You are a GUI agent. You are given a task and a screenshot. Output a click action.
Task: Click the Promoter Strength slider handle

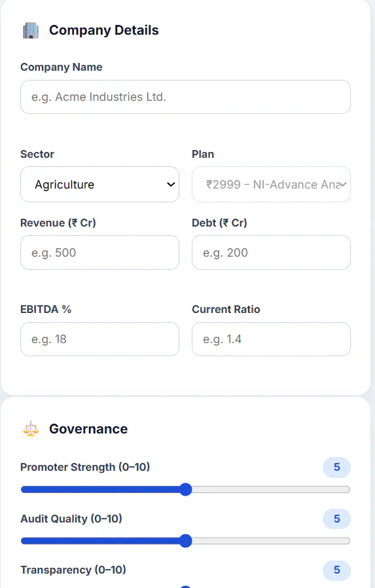pos(185,489)
